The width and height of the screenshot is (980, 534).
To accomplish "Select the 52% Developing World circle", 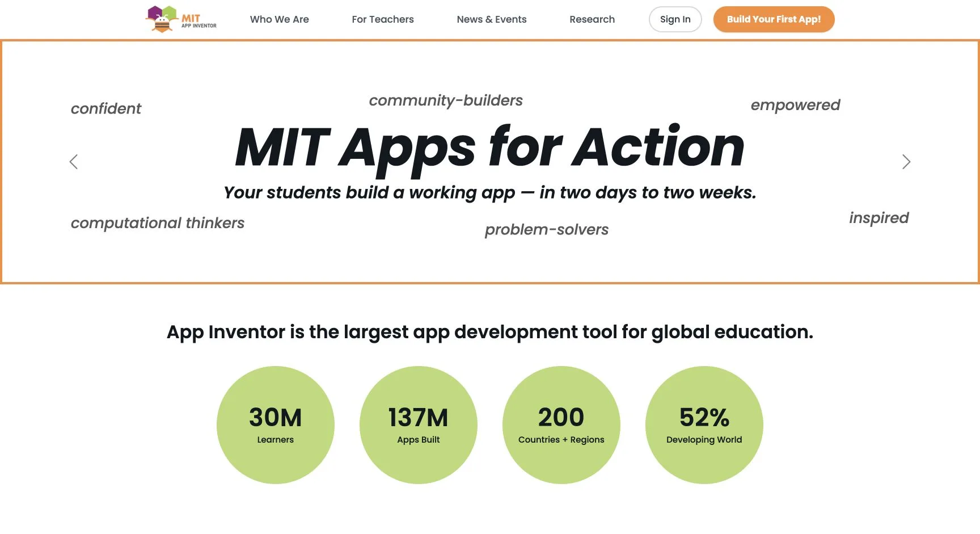I will point(704,425).
